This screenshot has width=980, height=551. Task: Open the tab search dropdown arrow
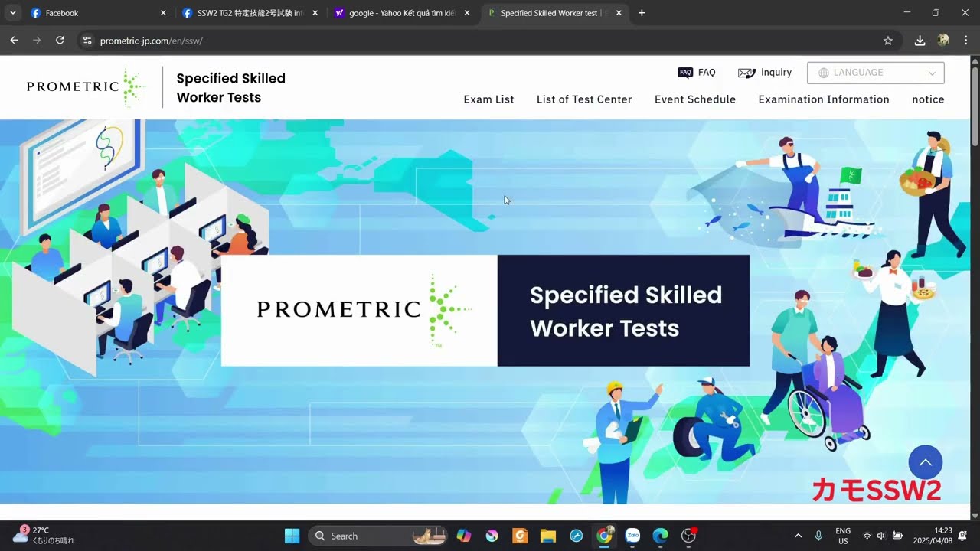pos(12,13)
